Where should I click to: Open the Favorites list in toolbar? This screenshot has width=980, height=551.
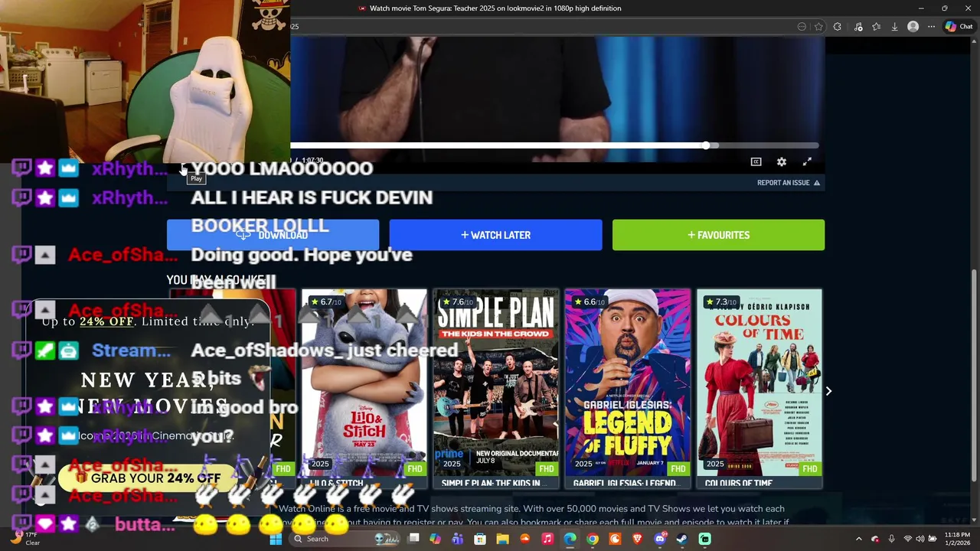click(x=876, y=26)
